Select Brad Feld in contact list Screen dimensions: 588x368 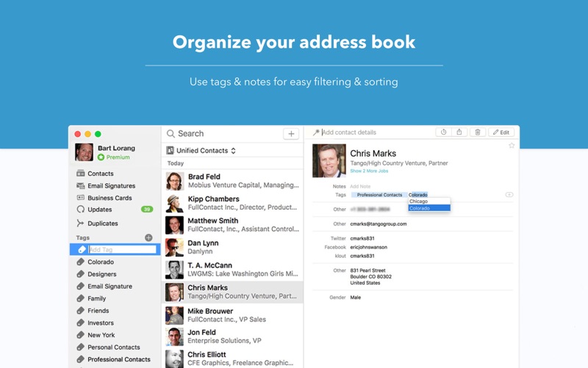click(232, 180)
